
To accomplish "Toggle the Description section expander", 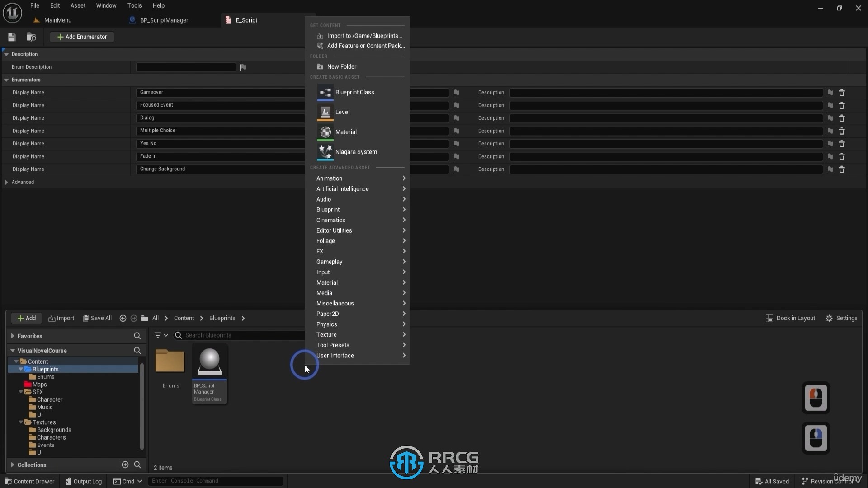I will 6,54.
